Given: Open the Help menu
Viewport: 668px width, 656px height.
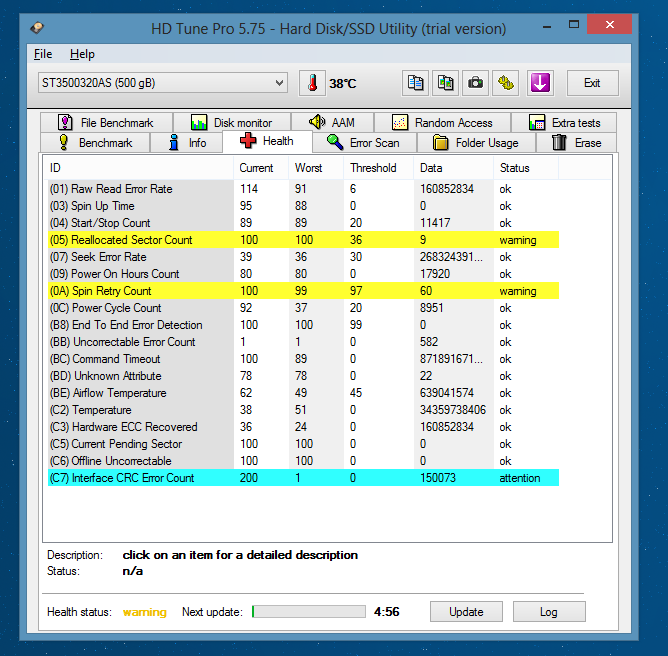Looking at the screenshot, I should point(82,54).
